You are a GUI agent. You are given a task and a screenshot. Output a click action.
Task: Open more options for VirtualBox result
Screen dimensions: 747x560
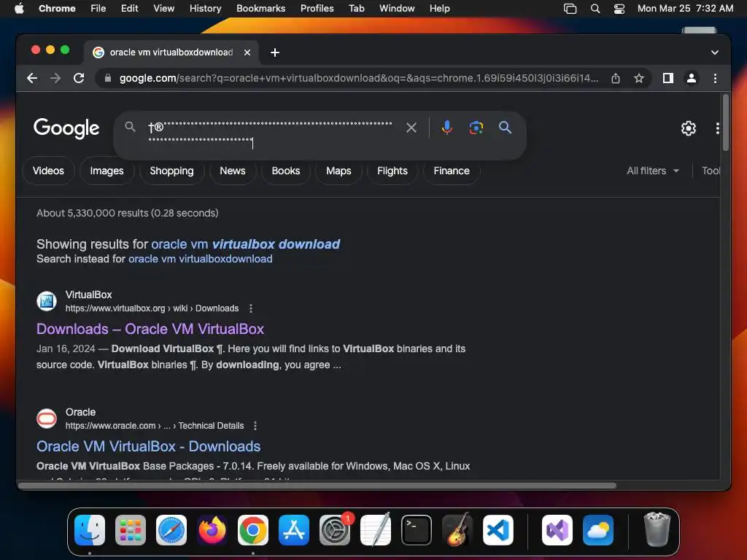click(251, 308)
